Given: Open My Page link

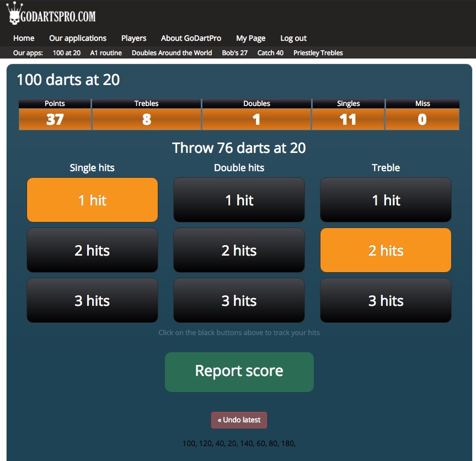Looking at the screenshot, I should click(x=251, y=38).
